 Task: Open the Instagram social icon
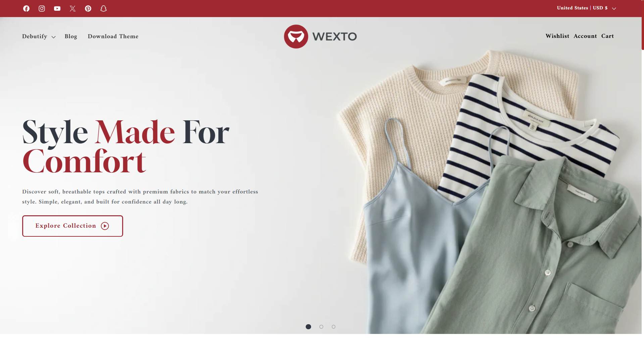click(42, 8)
